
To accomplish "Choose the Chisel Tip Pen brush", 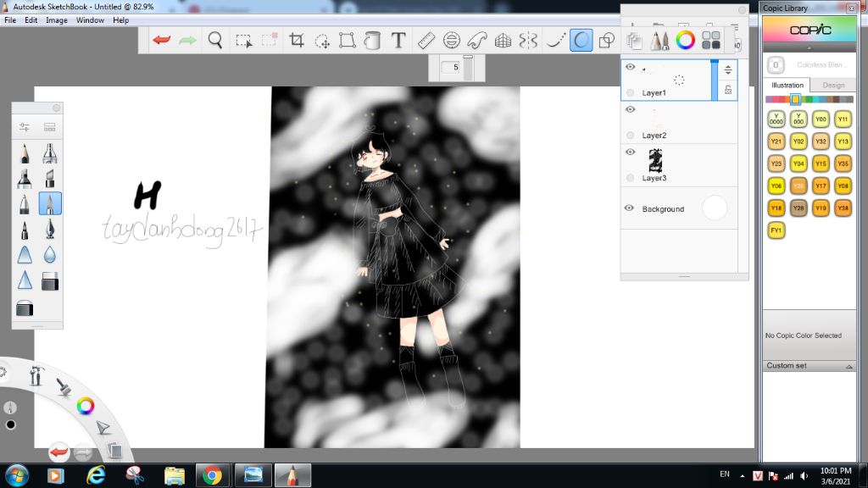I will (50, 178).
